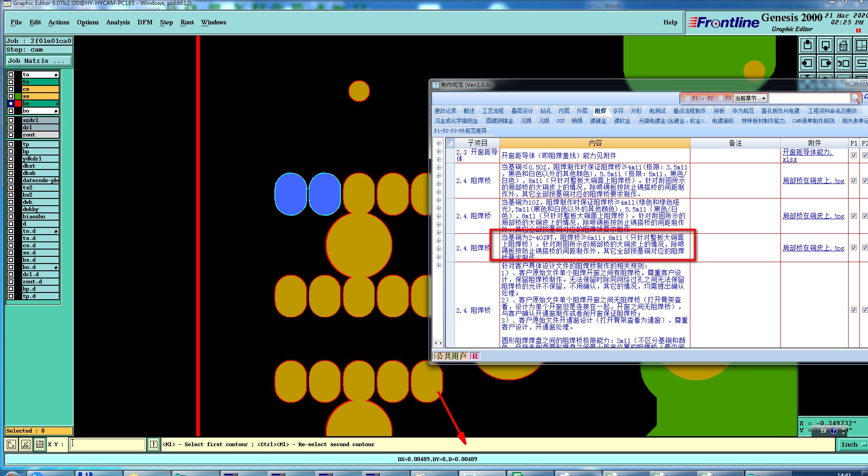The width and height of the screenshot is (868, 476).
Task: Click the pan right view icon
Action: (826, 63)
